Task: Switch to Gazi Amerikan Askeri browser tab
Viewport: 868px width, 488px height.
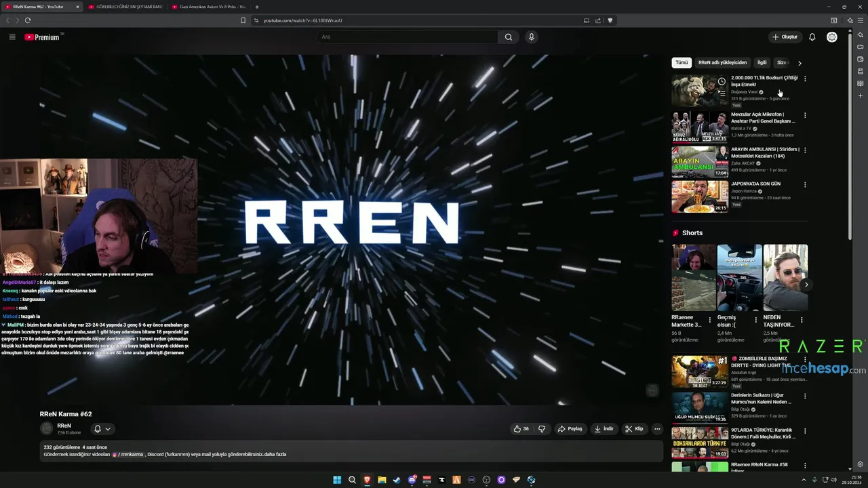Action: pos(208,7)
